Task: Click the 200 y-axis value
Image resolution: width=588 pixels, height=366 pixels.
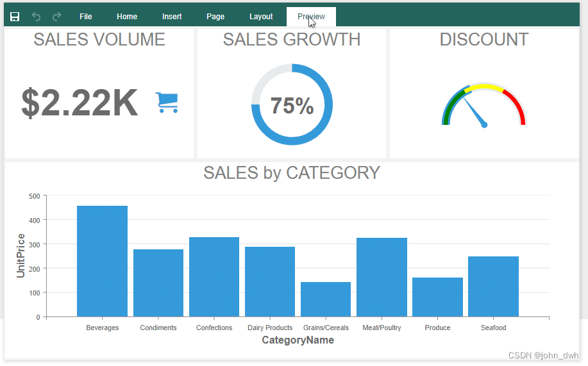Action: 35,269
